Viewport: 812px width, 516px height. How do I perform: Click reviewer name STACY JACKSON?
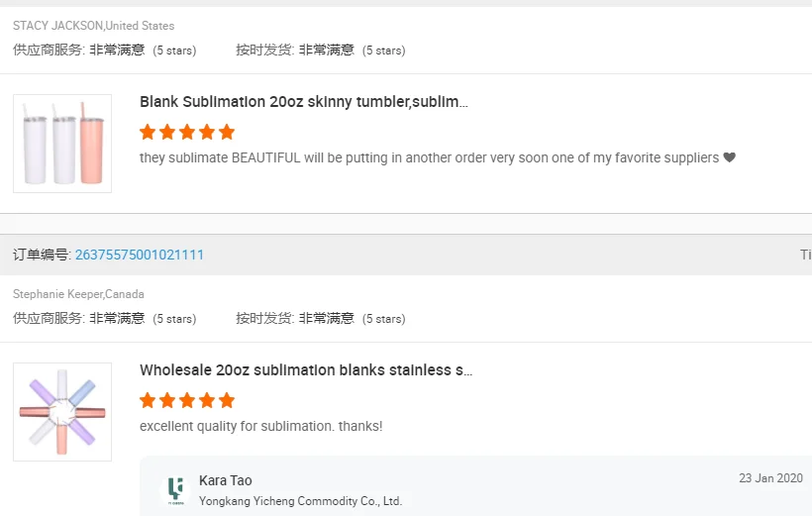pyautogui.click(x=57, y=26)
